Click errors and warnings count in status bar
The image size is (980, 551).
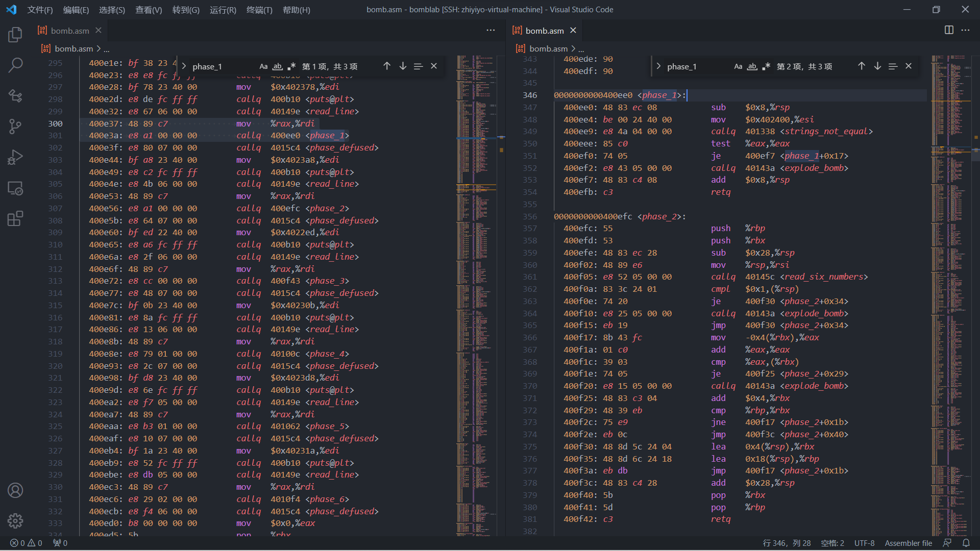coord(26,543)
